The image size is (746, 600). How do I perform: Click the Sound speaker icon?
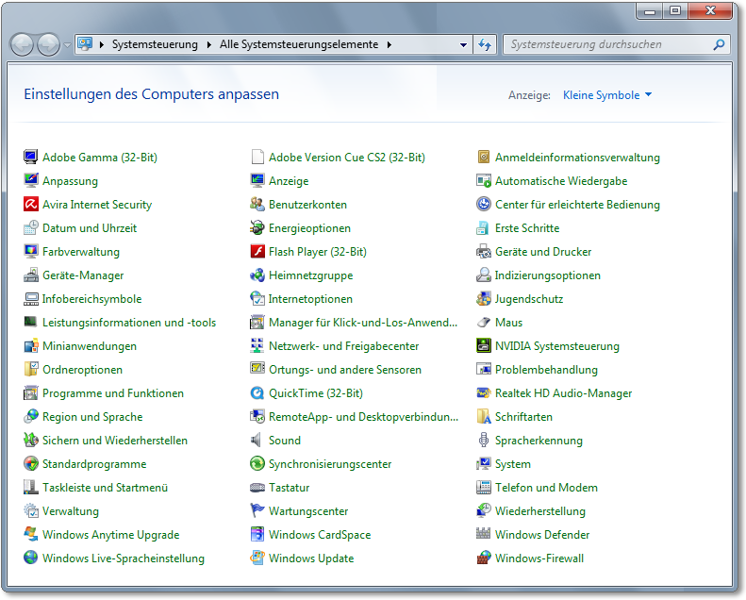(x=258, y=440)
